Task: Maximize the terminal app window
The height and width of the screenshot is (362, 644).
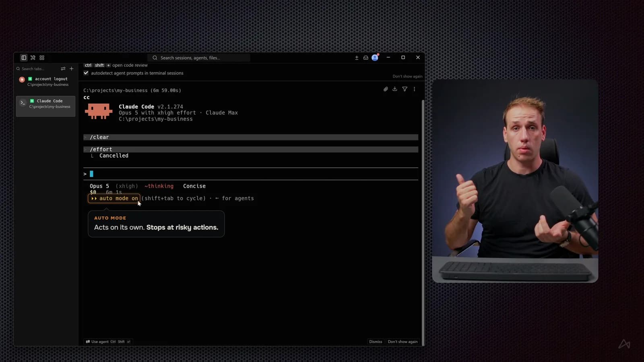Action: 403,58
